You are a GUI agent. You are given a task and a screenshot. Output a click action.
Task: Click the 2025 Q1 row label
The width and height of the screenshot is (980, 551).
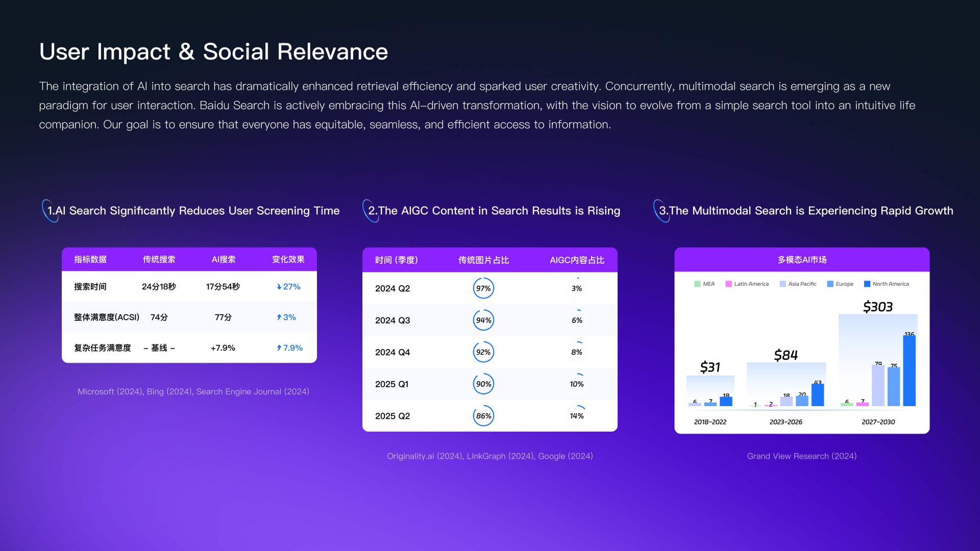click(391, 384)
